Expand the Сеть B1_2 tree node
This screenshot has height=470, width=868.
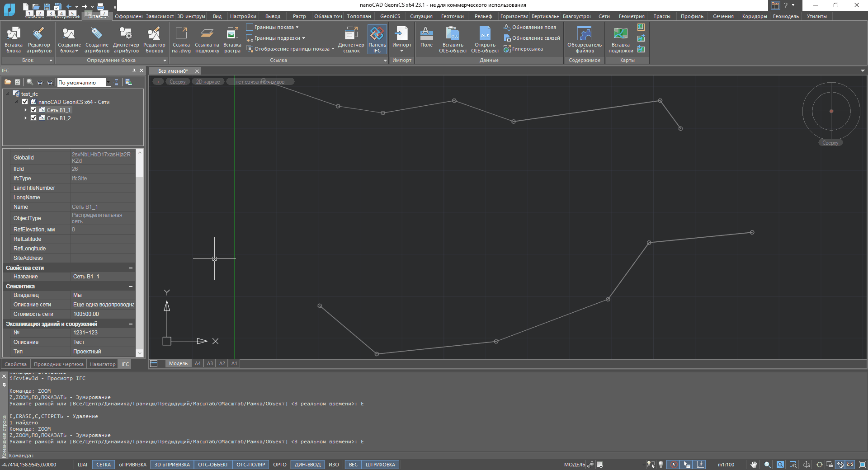26,118
